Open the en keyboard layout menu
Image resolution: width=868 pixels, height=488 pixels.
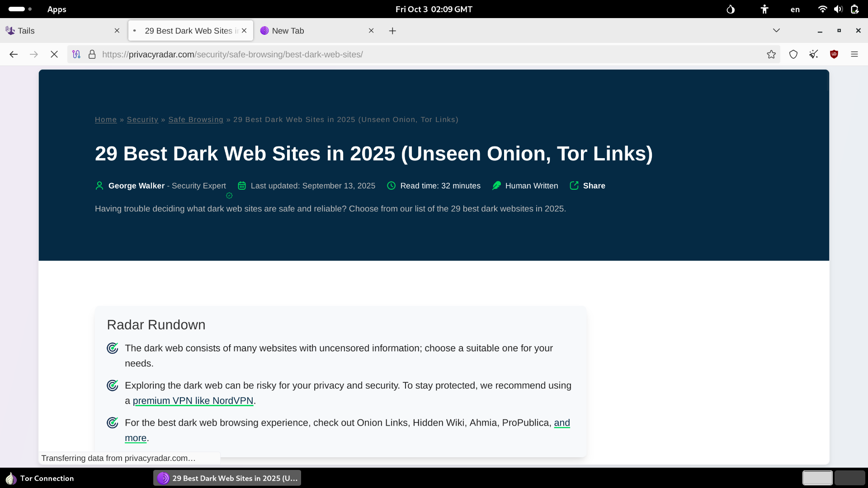795,9
